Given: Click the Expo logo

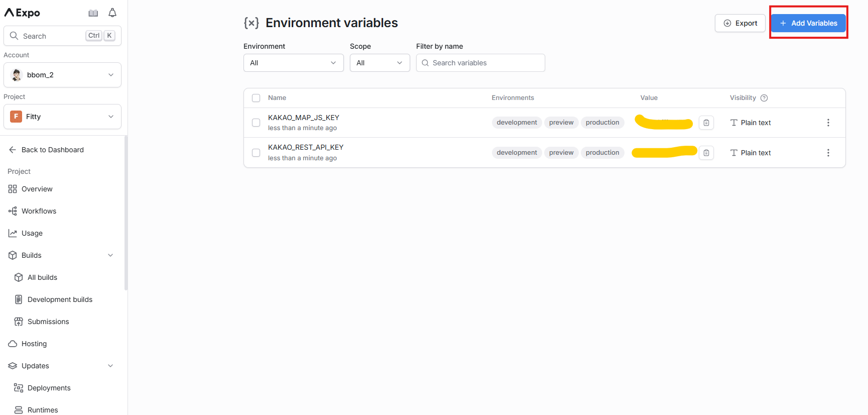Looking at the screenshot, I should pos(22,13).
